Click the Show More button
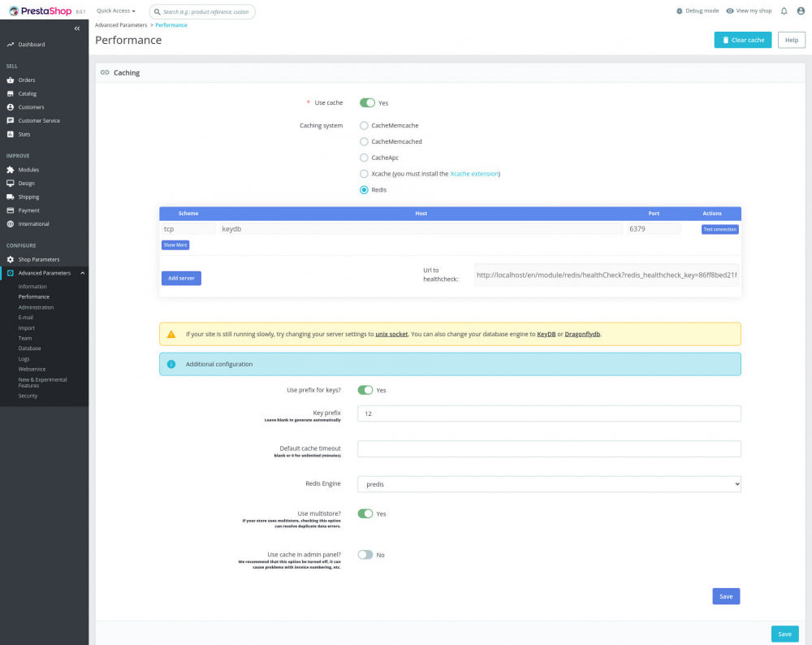Image resolution: width=812 pixels, height=645 pixels. [175, 245]
